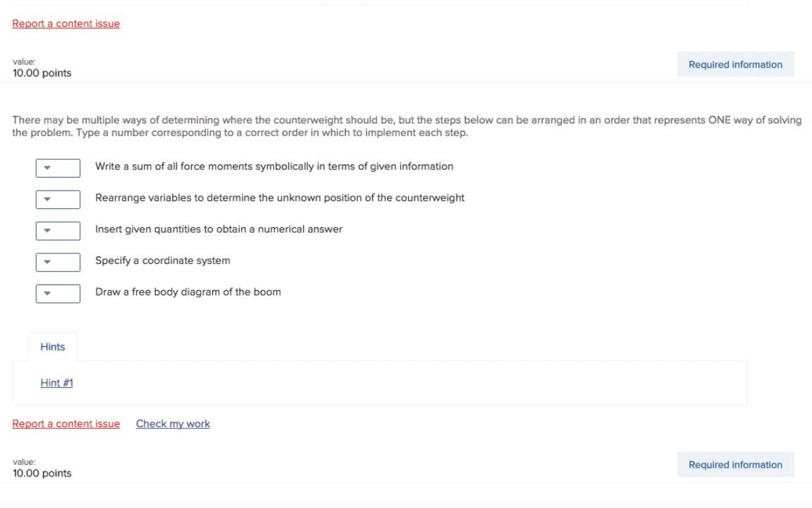Open dropdown for "Write a sum of all force moments"
Screen dimensions: 812x508
(58, 168)
